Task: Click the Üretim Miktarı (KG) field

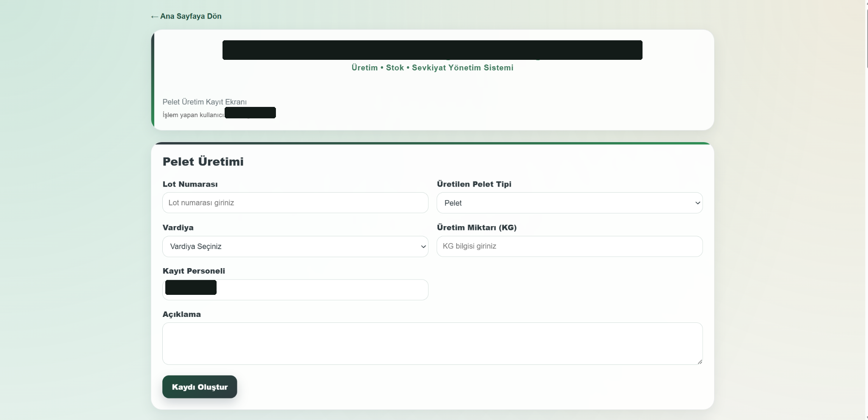Action: (x=570, y=246)
